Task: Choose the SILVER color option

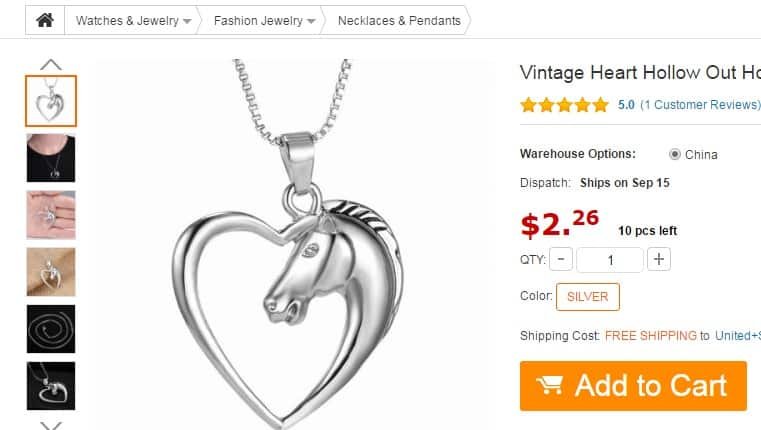Action: pyautogui.click(x=588, y=297)
